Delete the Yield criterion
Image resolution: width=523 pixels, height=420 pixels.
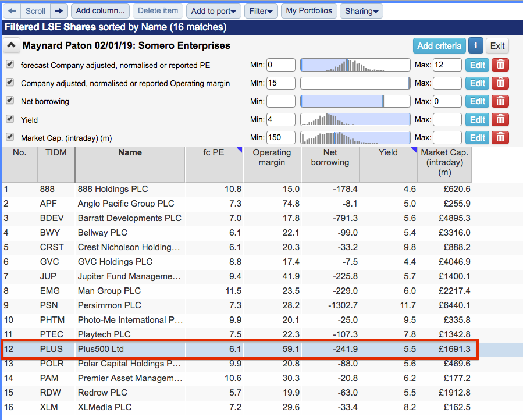(x=500, y=120)
